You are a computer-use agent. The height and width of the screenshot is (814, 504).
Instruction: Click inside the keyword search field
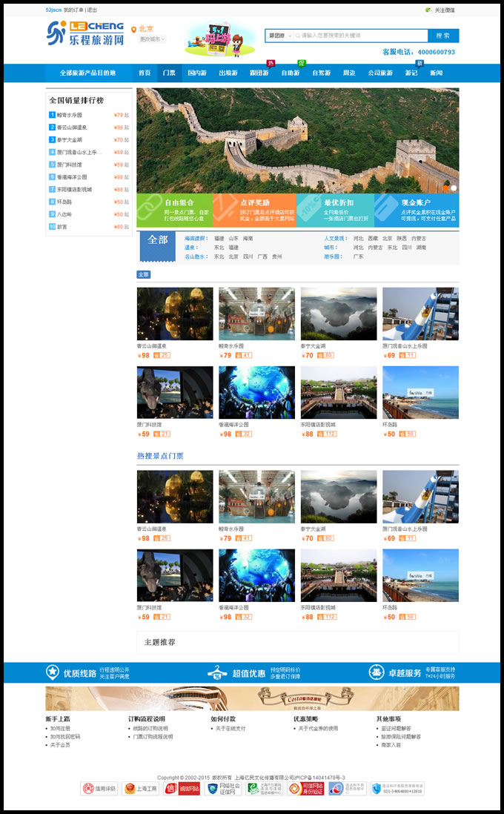coord(361,36)
